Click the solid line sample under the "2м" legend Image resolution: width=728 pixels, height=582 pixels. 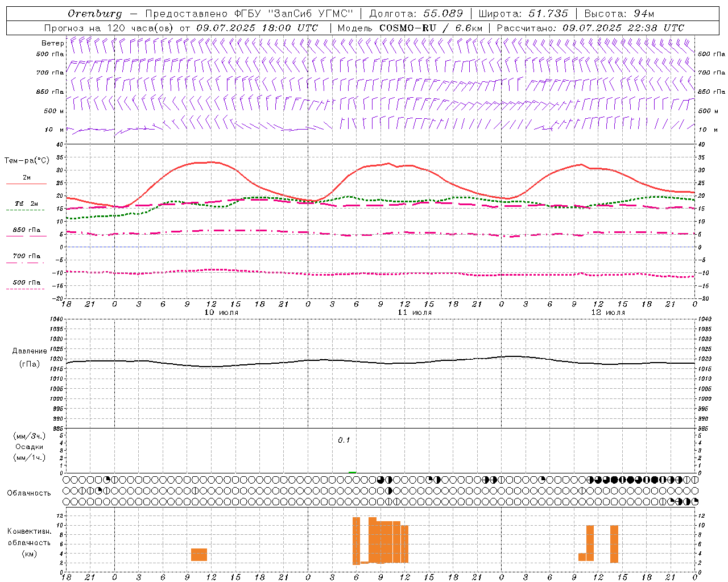tap(26, 184)
